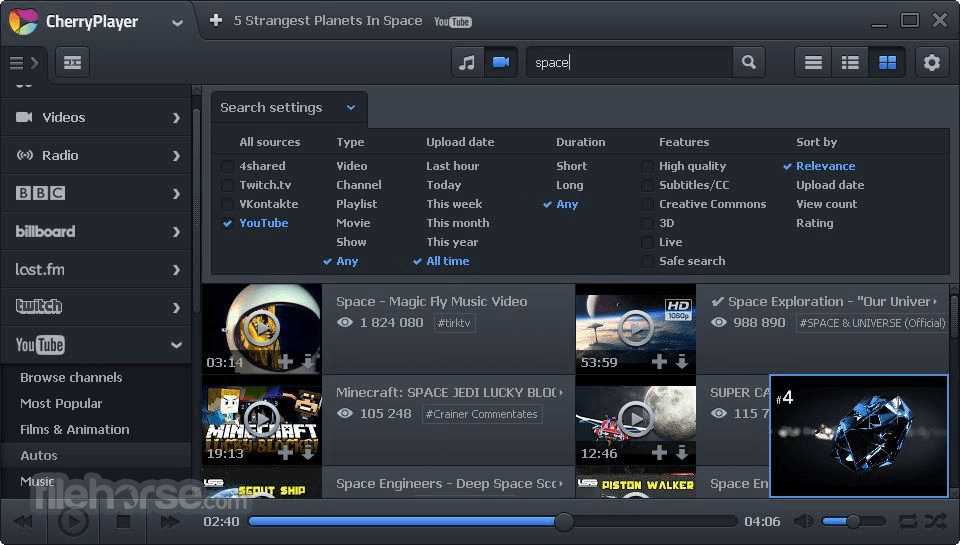Open Browse channels under YouTube
960x545 pixels.
point(71,377)
